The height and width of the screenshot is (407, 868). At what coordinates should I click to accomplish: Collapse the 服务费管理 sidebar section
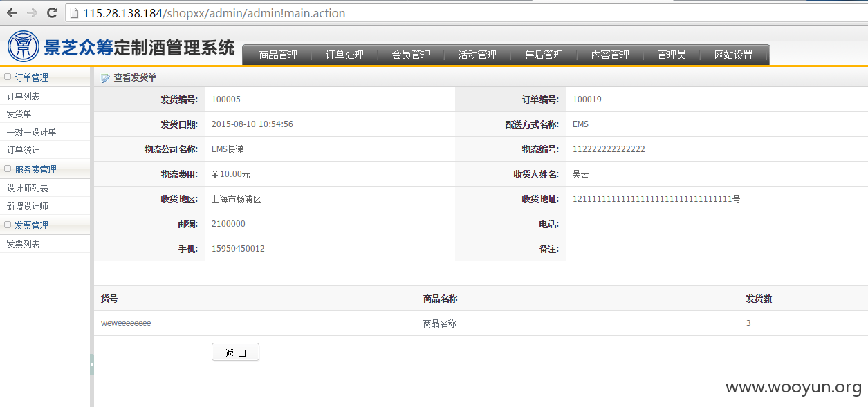click(x=8, y=169)
